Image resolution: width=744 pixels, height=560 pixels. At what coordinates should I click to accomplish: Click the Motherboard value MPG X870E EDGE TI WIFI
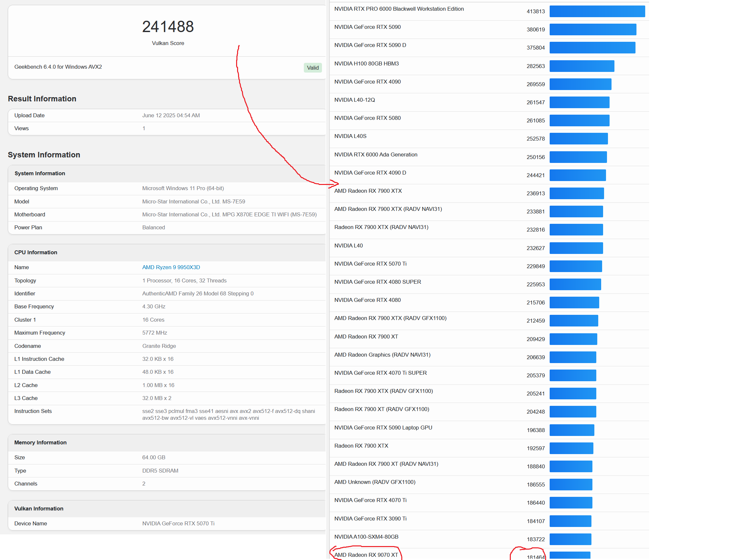229,215
